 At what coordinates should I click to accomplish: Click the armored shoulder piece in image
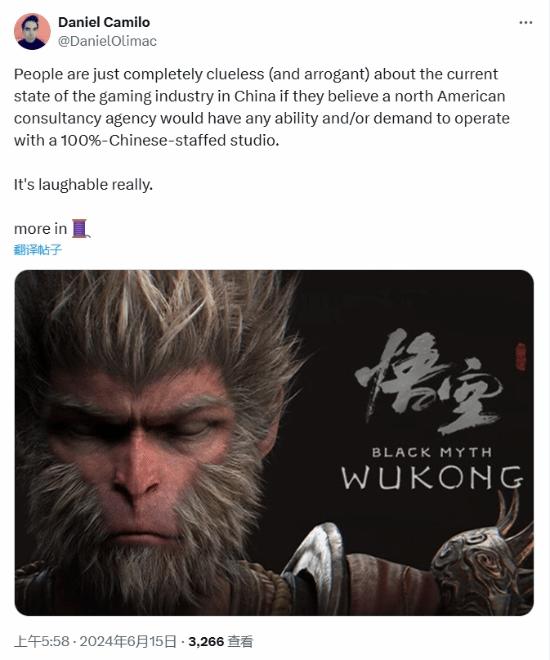coord(482,560)
